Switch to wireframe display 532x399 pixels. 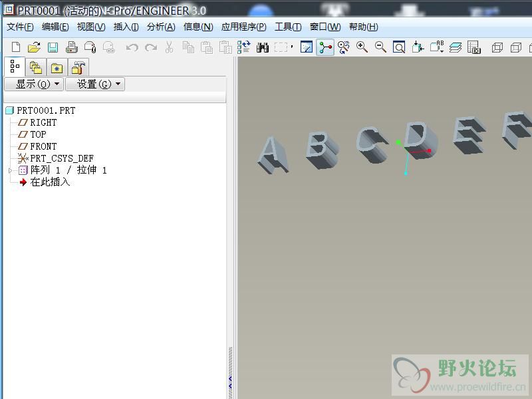(x=497, y=47)
